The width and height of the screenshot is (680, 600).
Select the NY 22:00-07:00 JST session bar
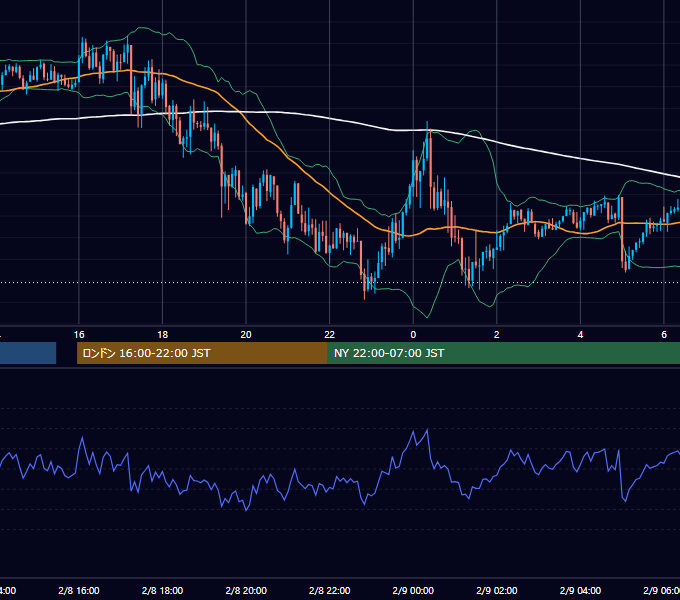(x=503, y=353)
